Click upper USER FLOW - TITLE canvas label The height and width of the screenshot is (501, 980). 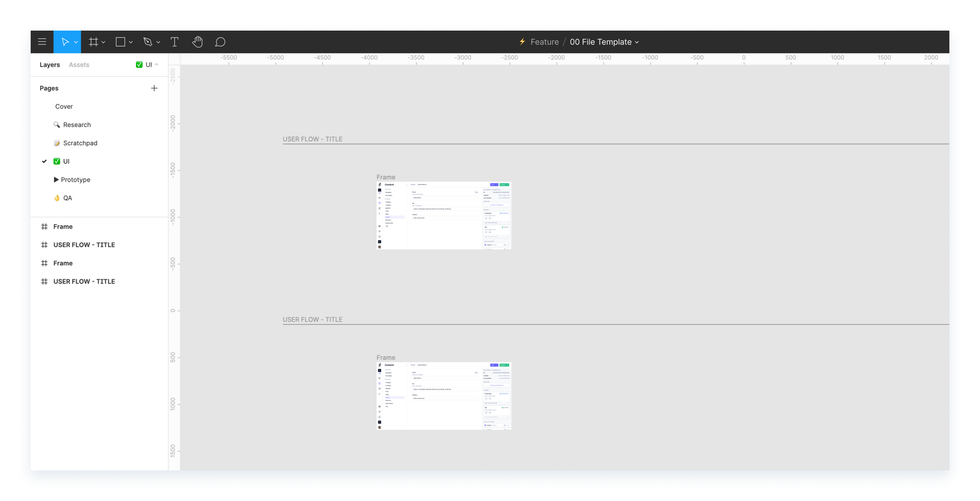(x=312, y=139)
